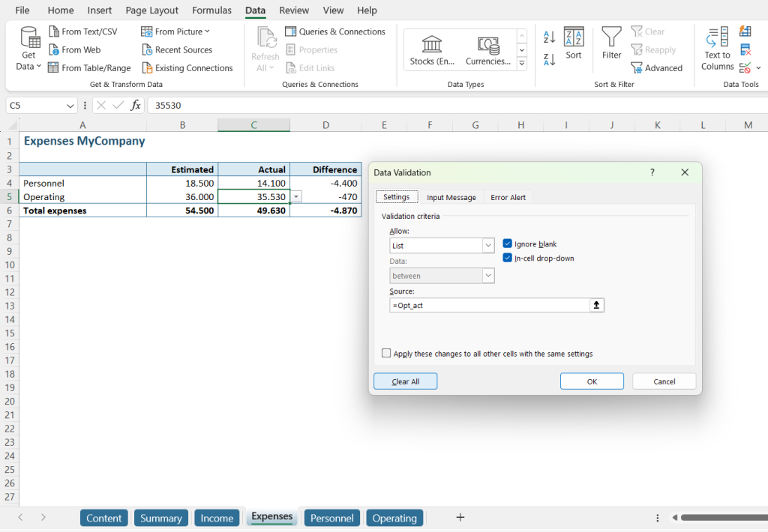Screen dimensions: 768x532
Task: Disable the In-cell drop-down checkbox
Action: 508,258
